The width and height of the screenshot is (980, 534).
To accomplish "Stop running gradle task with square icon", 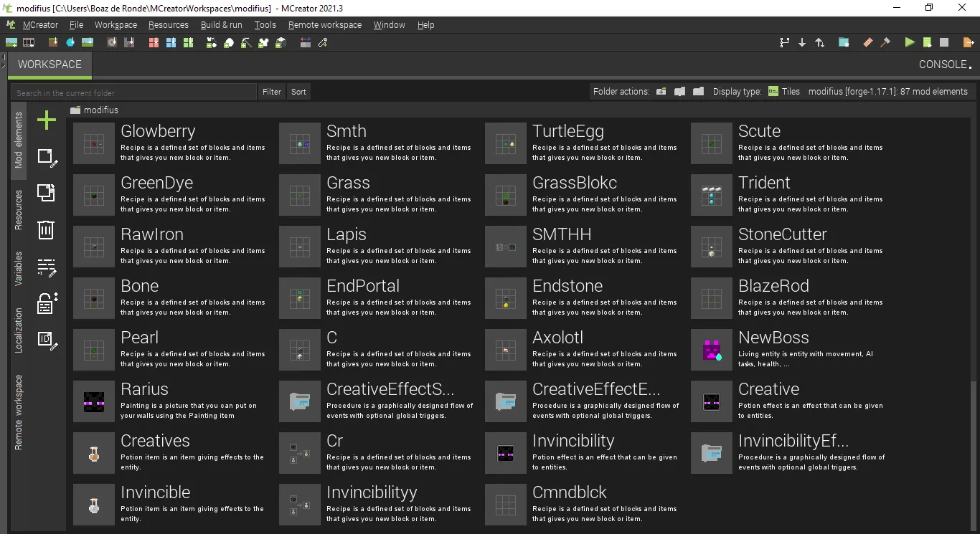I will 944,42.
